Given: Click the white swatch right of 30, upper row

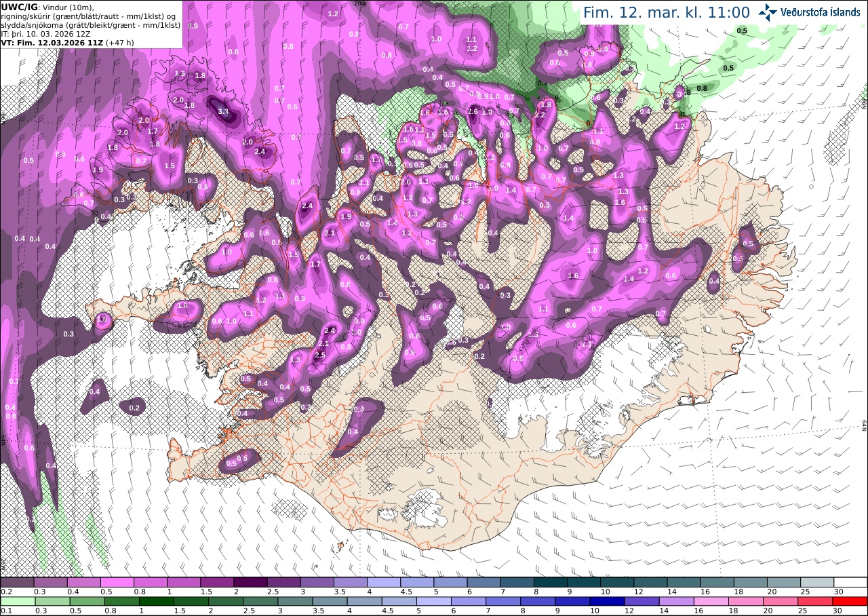Looking at the screenshot, I should click(851, 582).
